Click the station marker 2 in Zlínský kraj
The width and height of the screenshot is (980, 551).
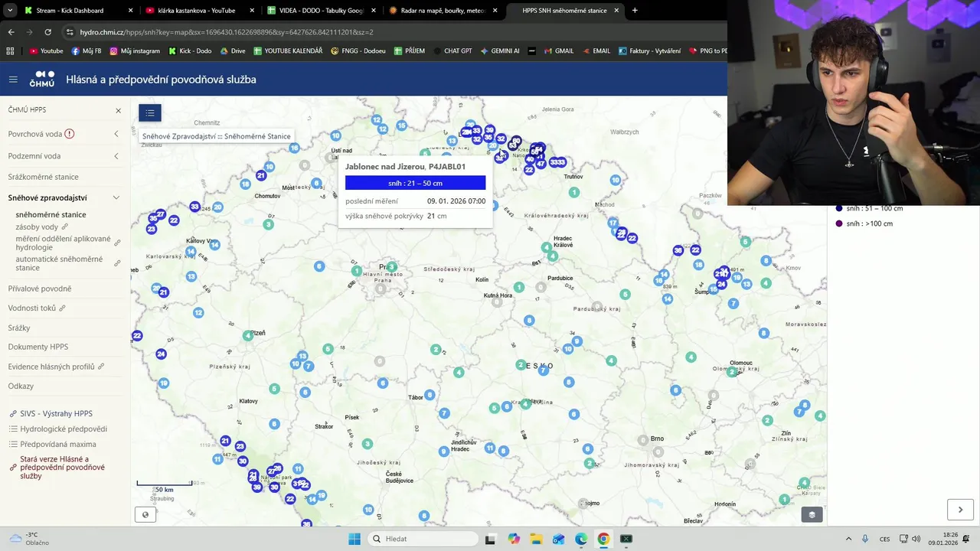click(x=767, y=420)
